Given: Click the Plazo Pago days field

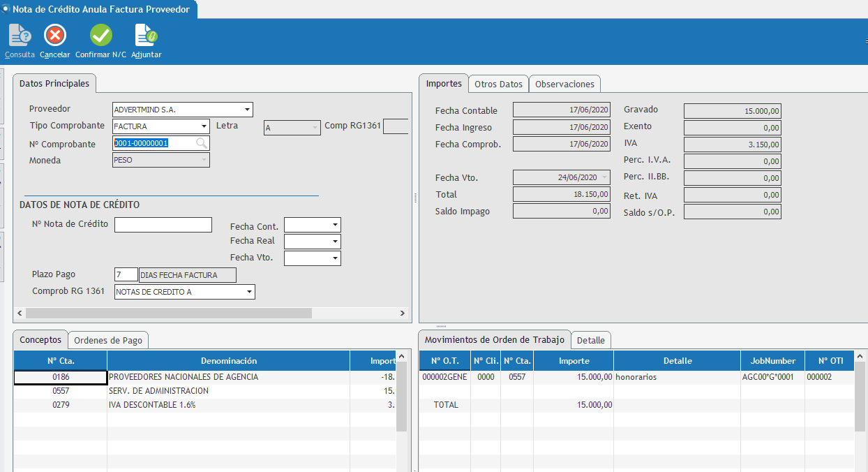Looking at the screenshot, I should pyautogui.click(x=126, y=274).
